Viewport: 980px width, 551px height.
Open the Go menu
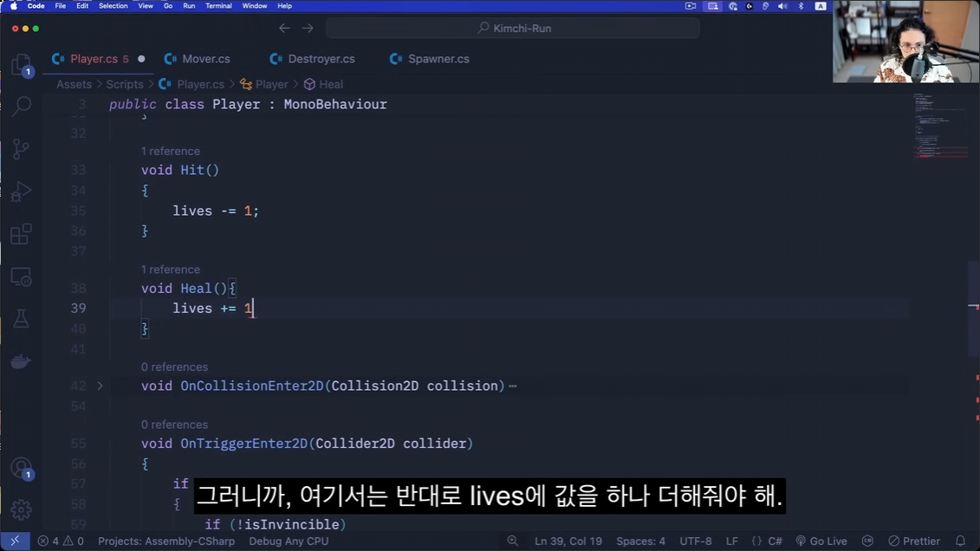168,5
